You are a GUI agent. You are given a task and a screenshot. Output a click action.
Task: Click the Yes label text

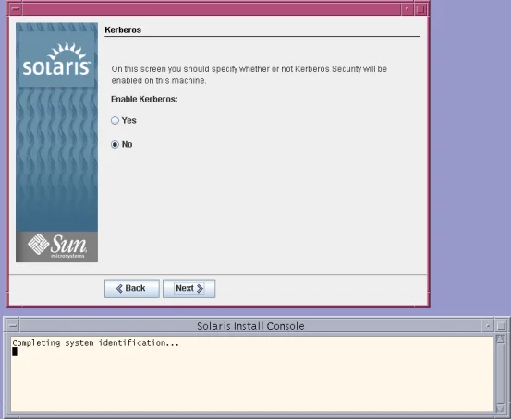click(x=129, y=121)
